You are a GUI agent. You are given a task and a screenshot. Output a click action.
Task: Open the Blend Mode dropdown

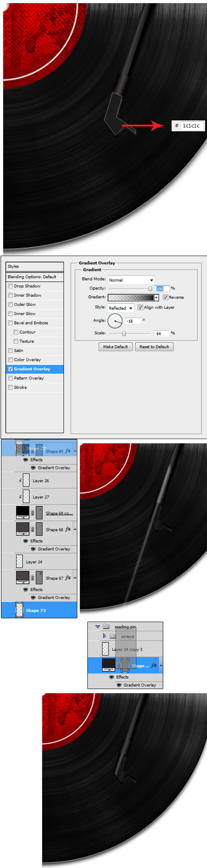[x=131, y=280]
